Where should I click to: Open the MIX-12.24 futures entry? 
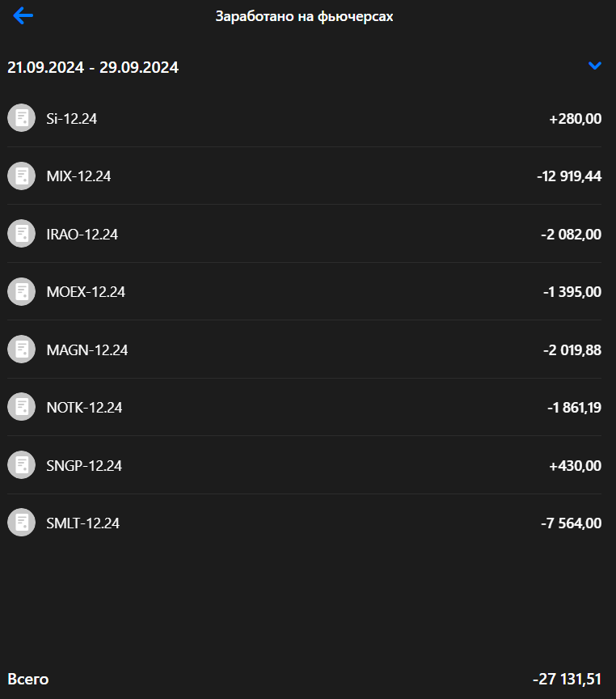coord(78,176)
